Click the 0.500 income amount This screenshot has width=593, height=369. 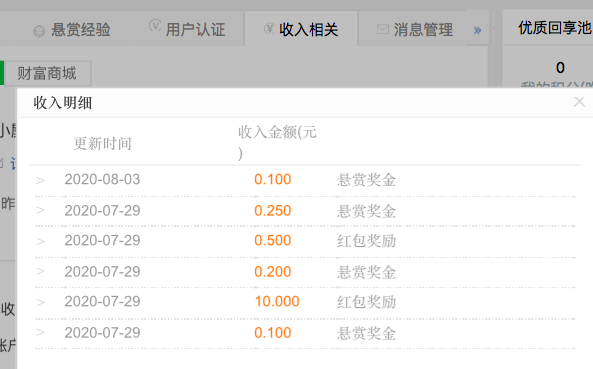click(273, 240)
